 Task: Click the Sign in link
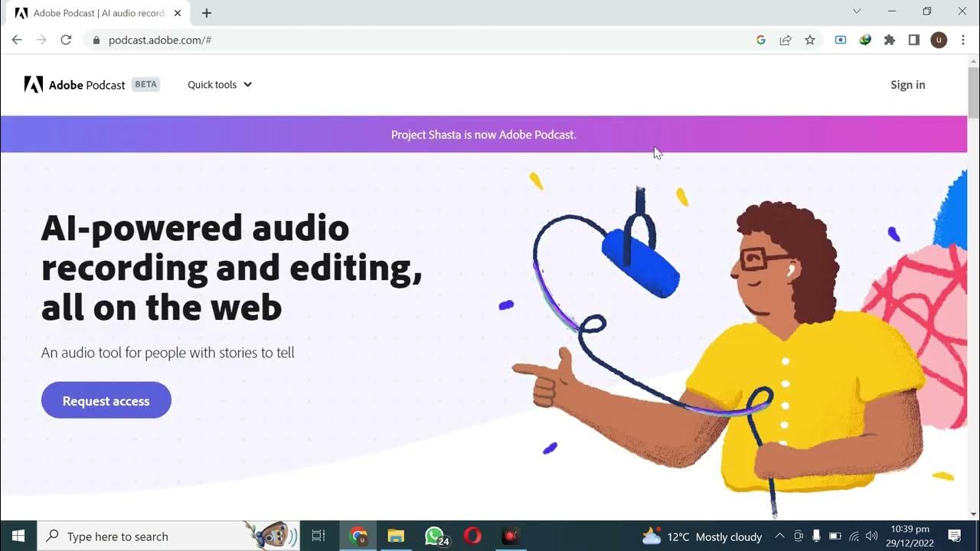click(907, 85)
